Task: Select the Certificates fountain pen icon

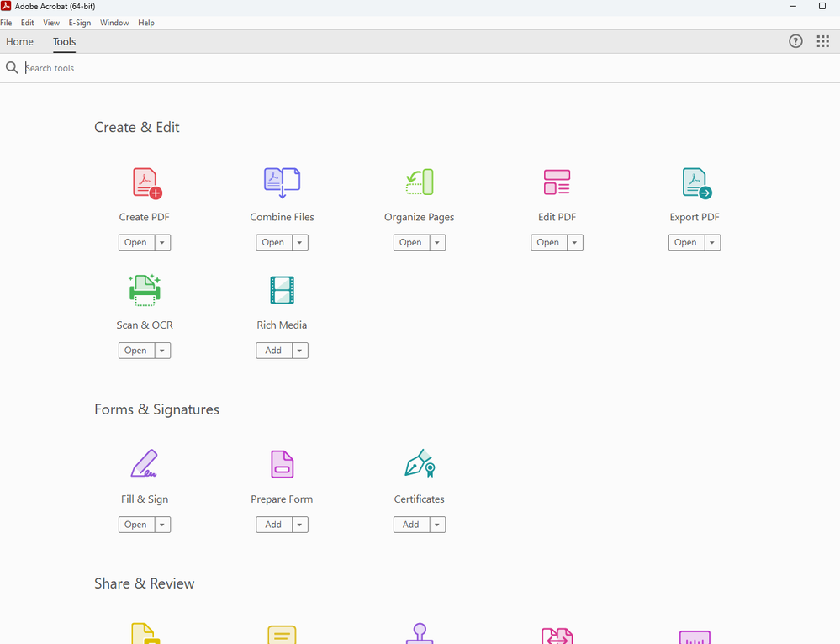Action: pos(420,463)
